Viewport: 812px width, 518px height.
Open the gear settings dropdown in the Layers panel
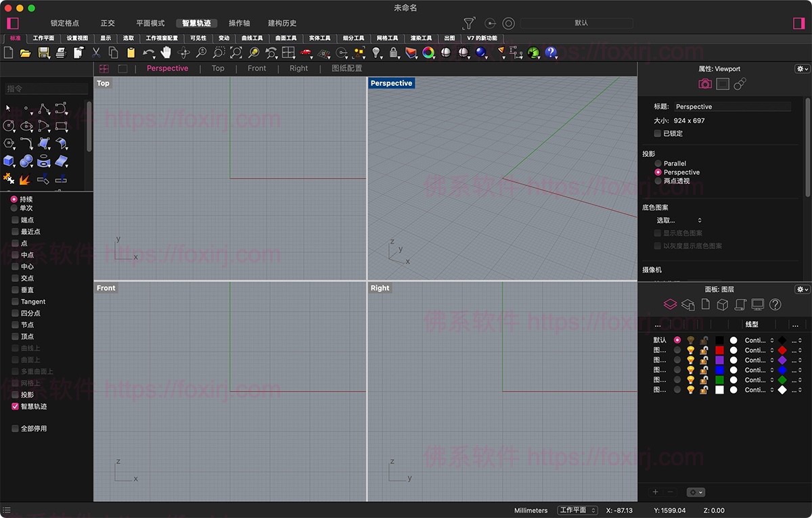tap(801, 289)
